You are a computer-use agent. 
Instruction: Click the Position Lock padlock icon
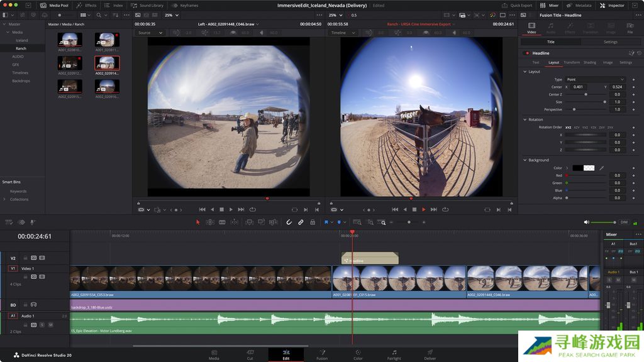(313, 222)
